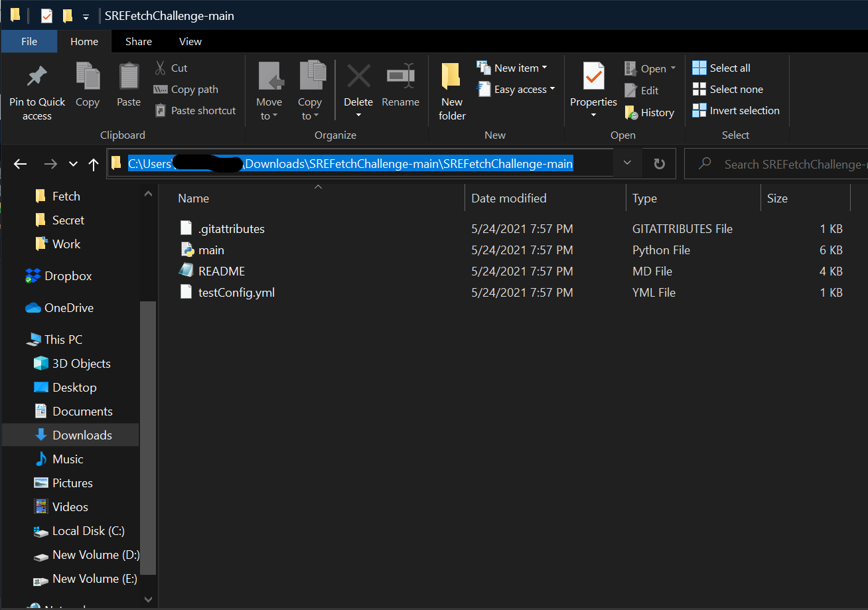Click the Rename icon in Organize

(400, 76)
